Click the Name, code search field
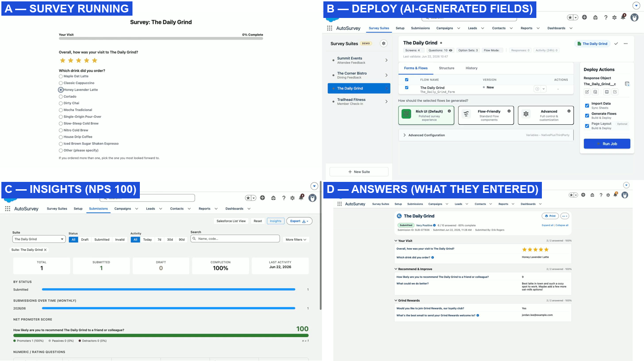 235,239
